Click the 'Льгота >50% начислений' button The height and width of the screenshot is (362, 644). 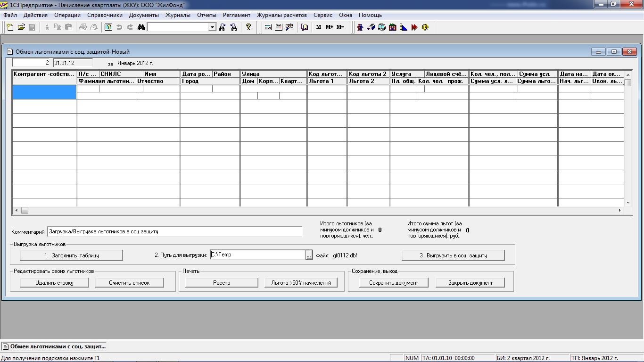pos(301,282)
